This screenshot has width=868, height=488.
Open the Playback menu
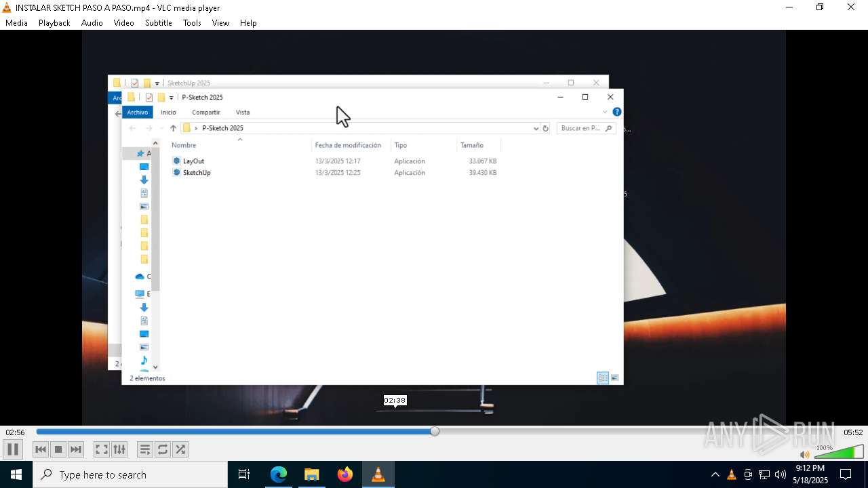(x=54, y=22)
